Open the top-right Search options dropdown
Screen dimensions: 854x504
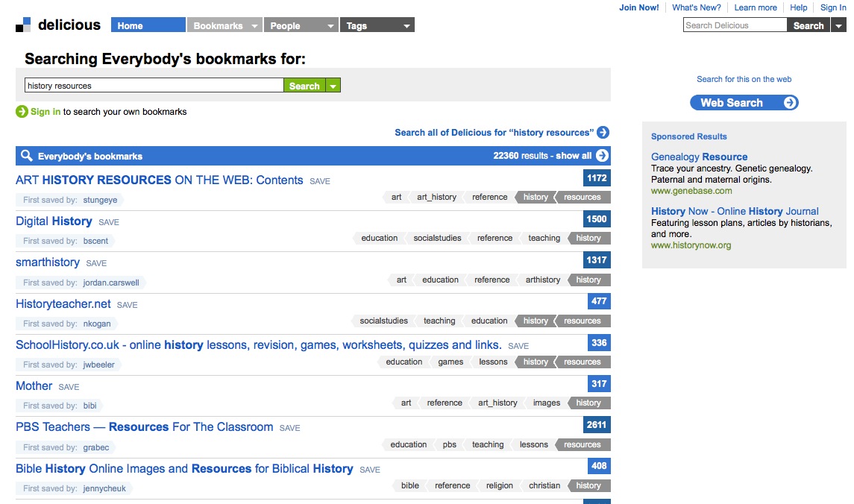click(838, 26)
